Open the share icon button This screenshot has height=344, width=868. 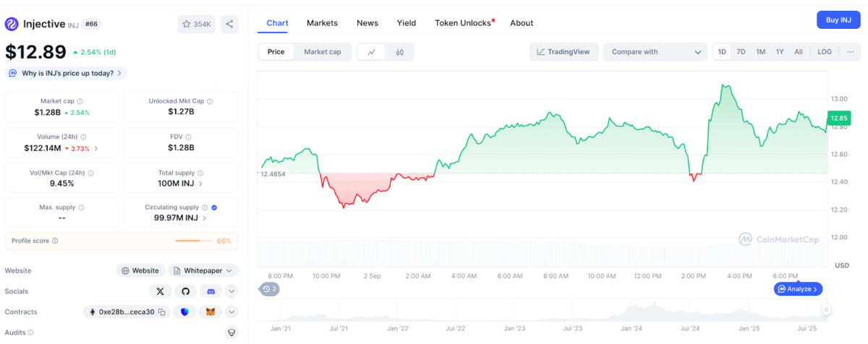point(229,24)
